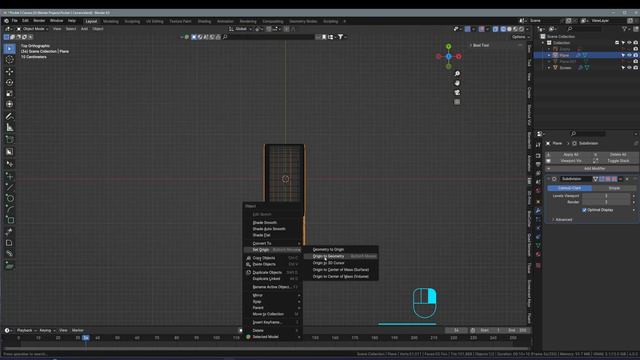Screen dimensions: 640x360
Task: Adjust the Levels Viewport value field
Action: (x=607, y=196)
